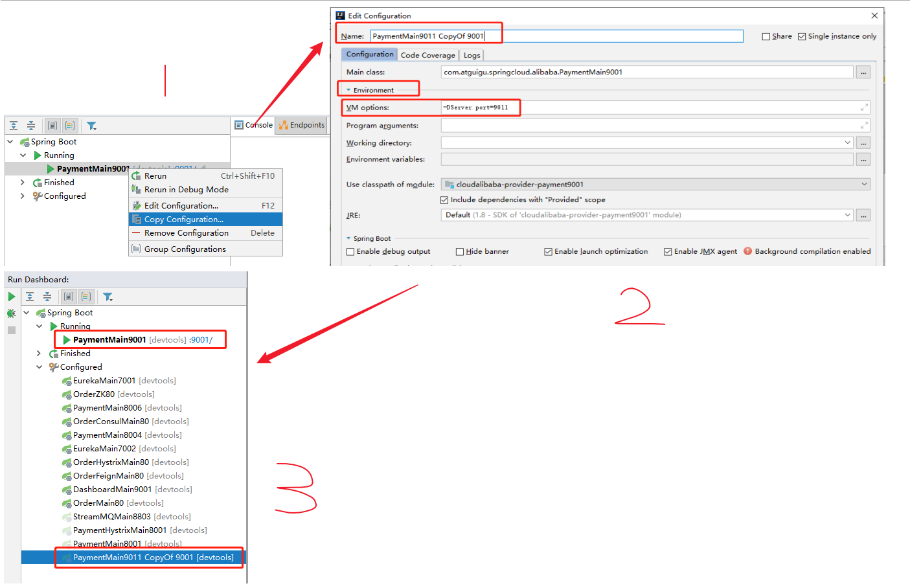Image resolution: width=910 pixels, height=588 pixels.
Task: Click the Name input field
Action: 556,36
